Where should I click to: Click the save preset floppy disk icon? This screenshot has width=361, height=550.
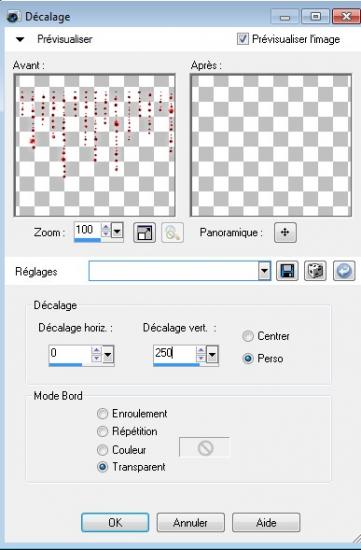pos(287,271)
